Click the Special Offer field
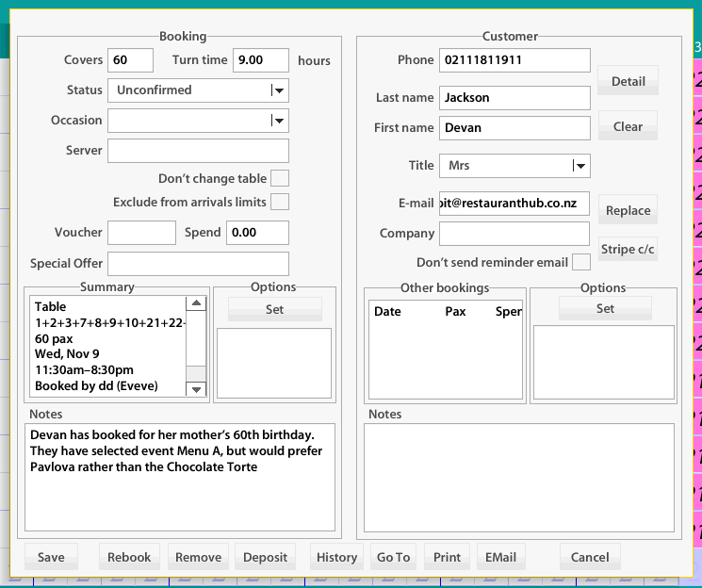 click(198, 264)
